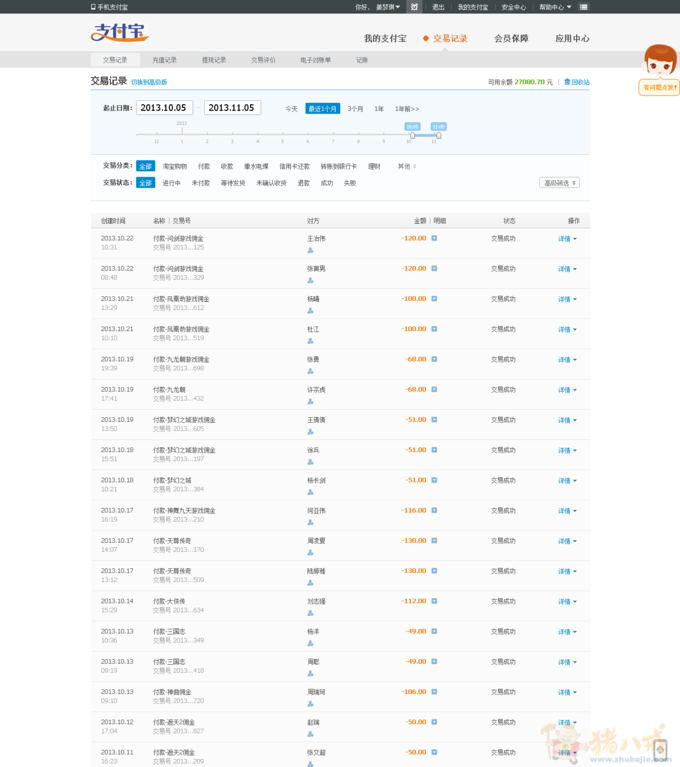
Task: Click contact icon under 徐兵
Action: (x=310, y=462)
